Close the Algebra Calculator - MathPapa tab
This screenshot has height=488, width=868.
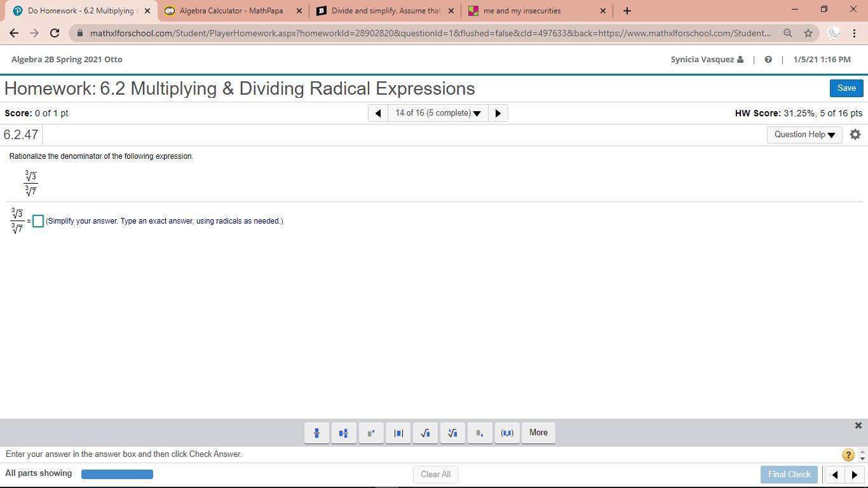pyautogui.click(x=299, y=11)
